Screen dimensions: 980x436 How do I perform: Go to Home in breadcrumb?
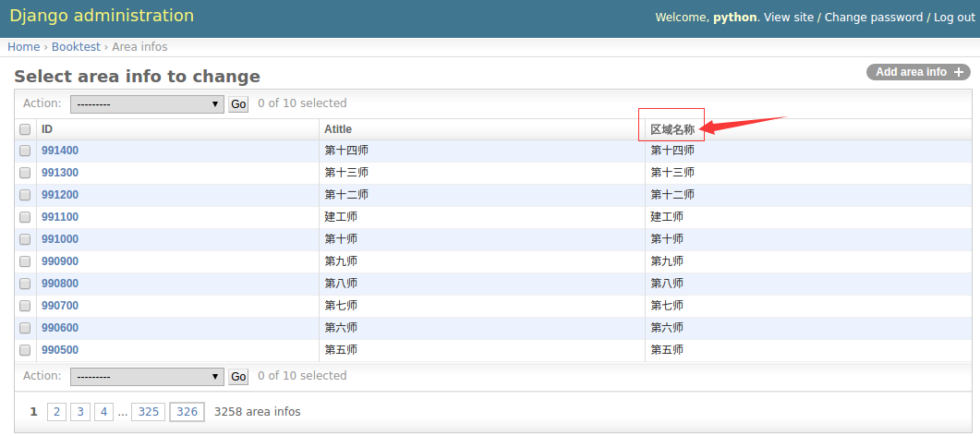point(24,47)
